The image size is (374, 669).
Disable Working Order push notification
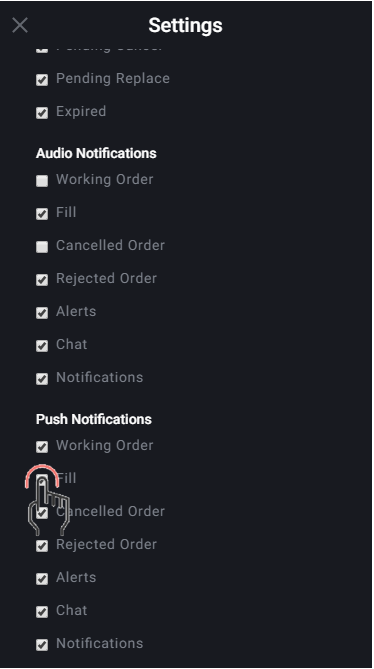(42, 446)
